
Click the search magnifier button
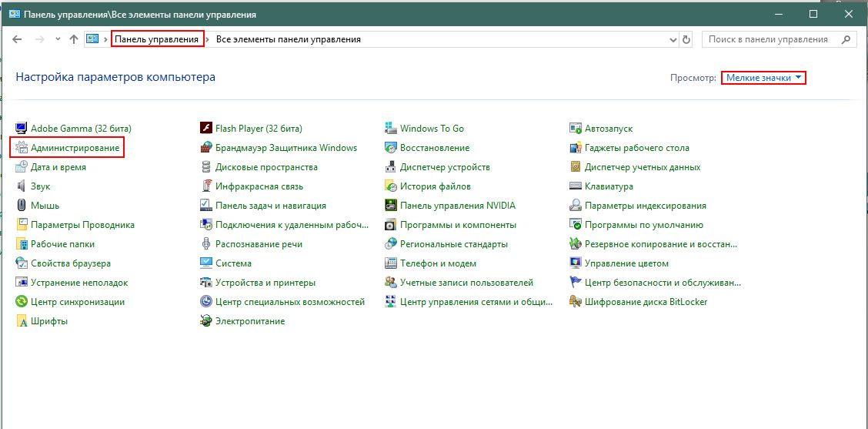coord(846,40)
